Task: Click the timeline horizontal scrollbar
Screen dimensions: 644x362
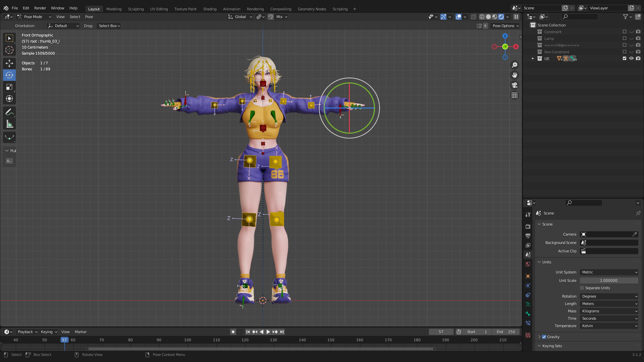Action: coord(261,349)
